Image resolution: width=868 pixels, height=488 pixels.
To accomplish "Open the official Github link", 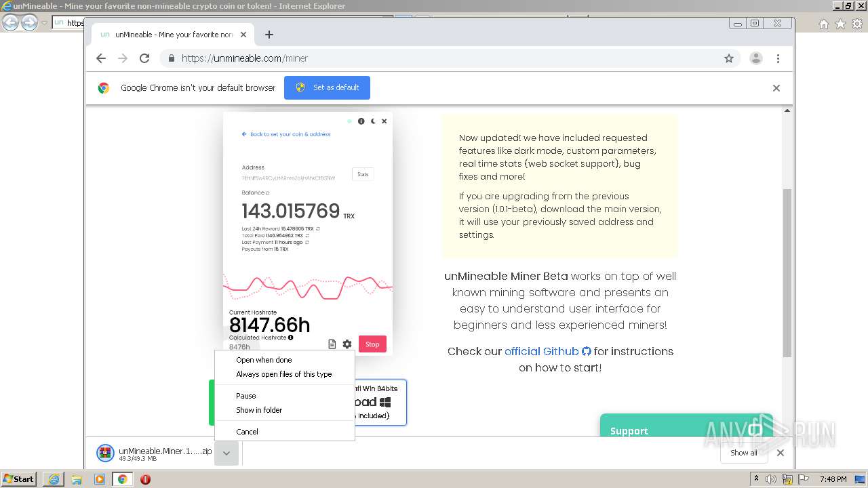I will pyautogui.click(x=547, y=351).
